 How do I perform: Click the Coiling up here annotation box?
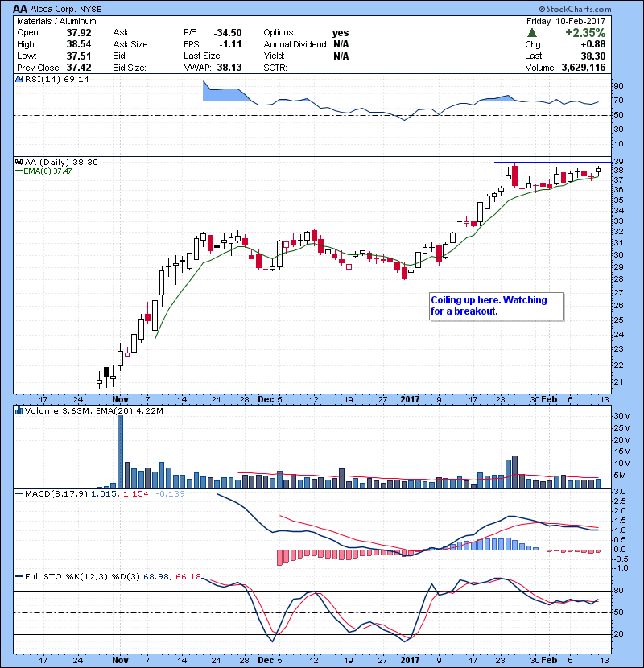(497, 306)
